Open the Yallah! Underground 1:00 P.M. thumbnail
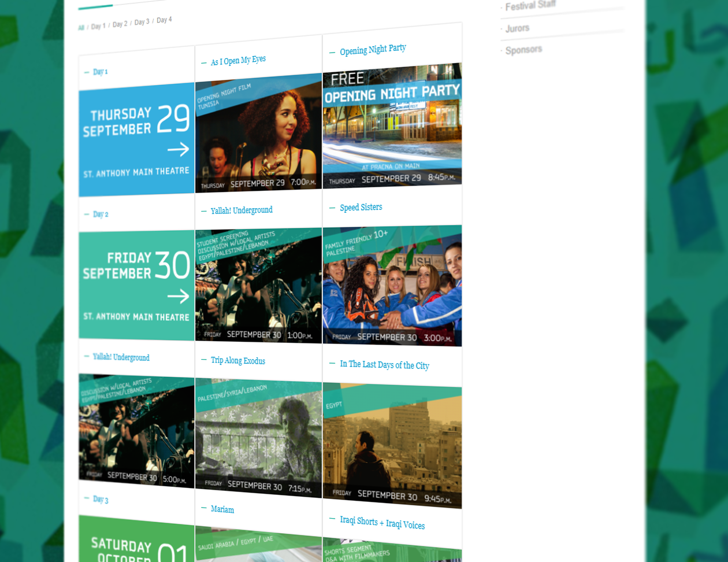The height and width of the screenshot is (562, 728). pyautogui.click(x=258, y=285)
